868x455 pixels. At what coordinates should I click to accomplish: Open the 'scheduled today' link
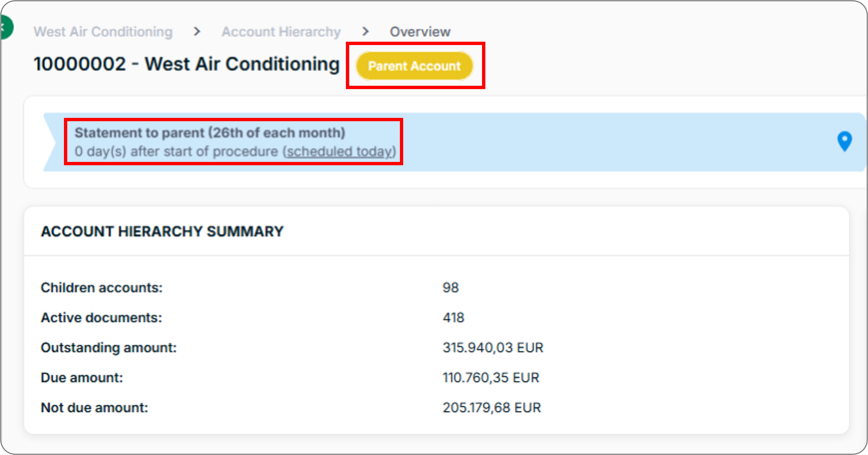click(340, 152)
